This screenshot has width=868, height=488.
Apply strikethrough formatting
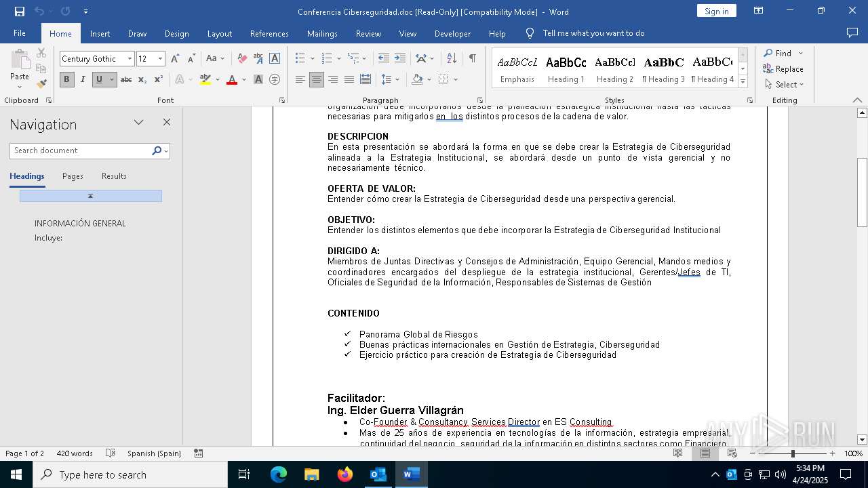(x=126, y=79)
